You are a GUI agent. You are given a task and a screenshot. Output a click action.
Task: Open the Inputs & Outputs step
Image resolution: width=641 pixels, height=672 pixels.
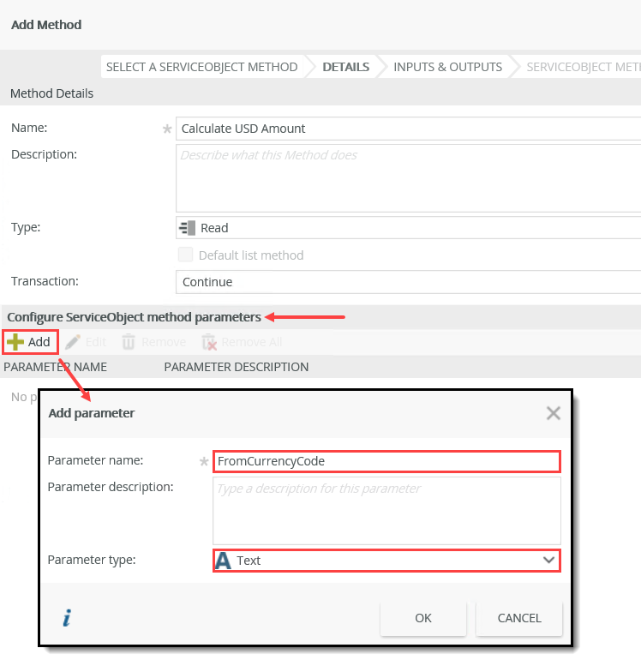447,67
